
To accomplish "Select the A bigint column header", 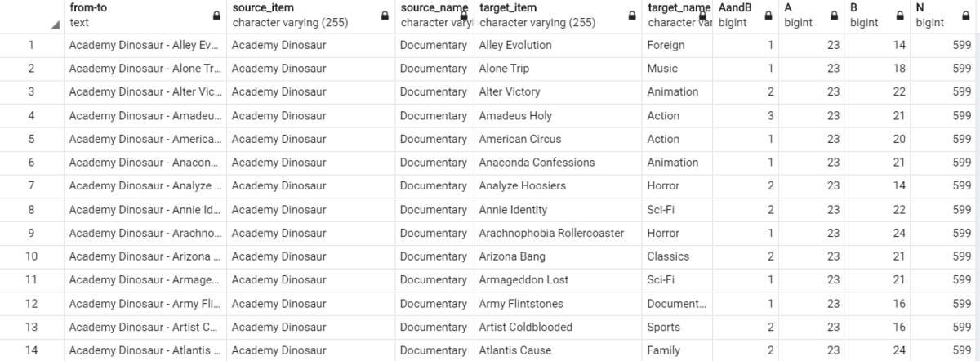I will pos(811,16).
